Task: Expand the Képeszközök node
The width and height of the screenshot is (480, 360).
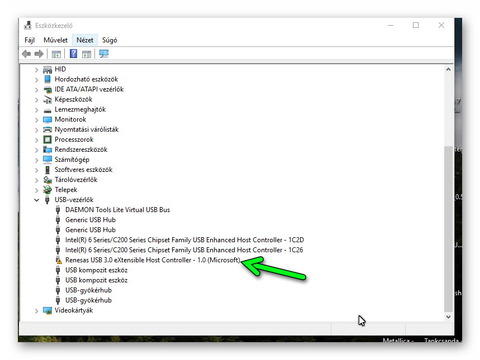Action: [x=37, y=100]
